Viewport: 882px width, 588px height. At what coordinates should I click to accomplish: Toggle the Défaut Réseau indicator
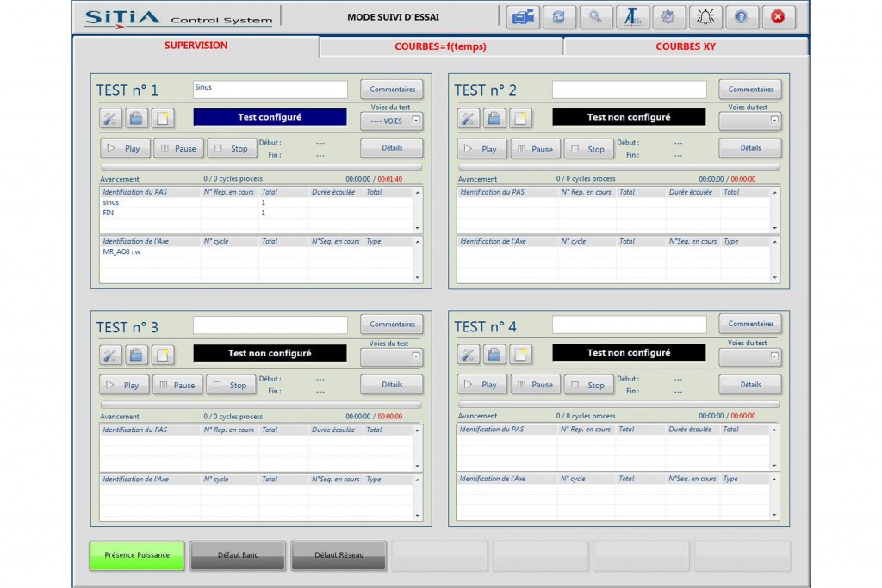[339, 555]
